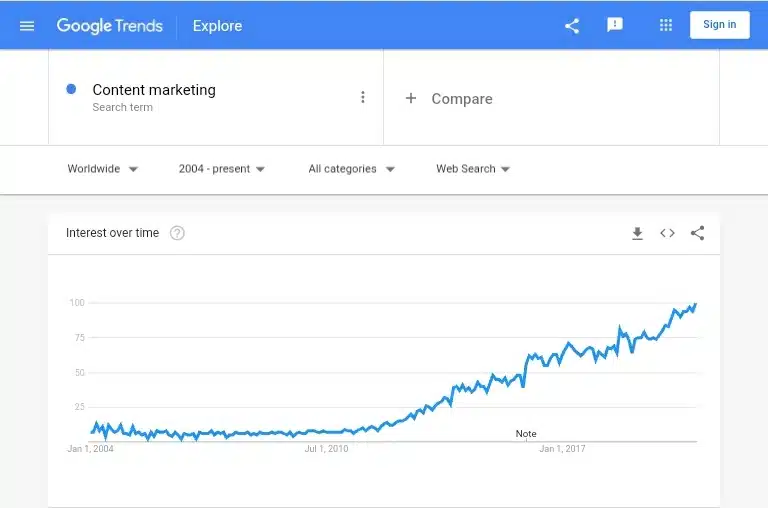This screenshot has height=508, width=768.
Task: Click the Google Trends logo
Action: 109,25
